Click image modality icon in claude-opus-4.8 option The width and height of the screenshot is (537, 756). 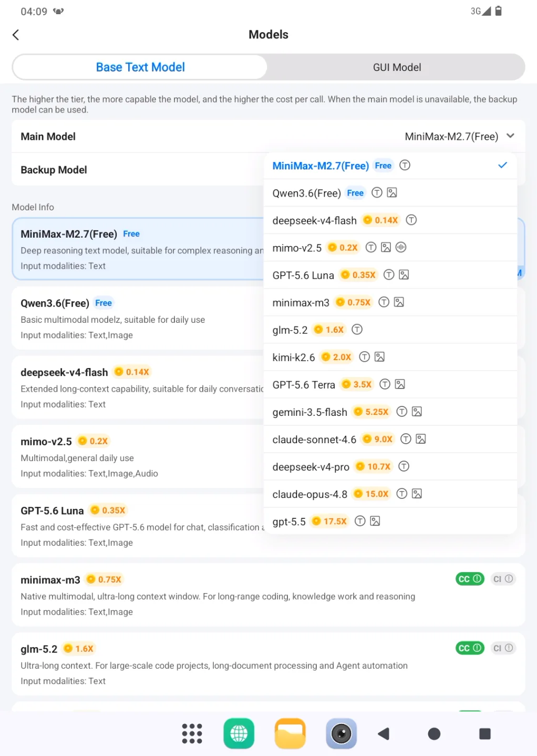[417, 493]
